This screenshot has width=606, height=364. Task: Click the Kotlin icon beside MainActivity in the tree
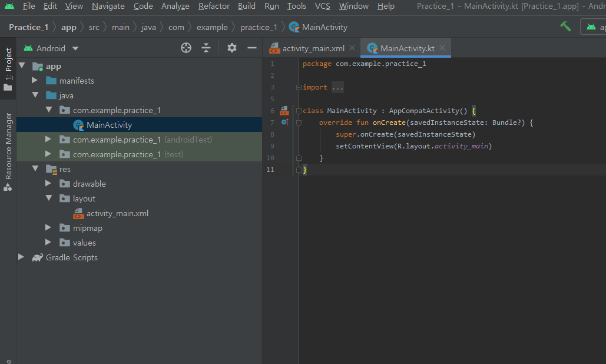point(78,125)
